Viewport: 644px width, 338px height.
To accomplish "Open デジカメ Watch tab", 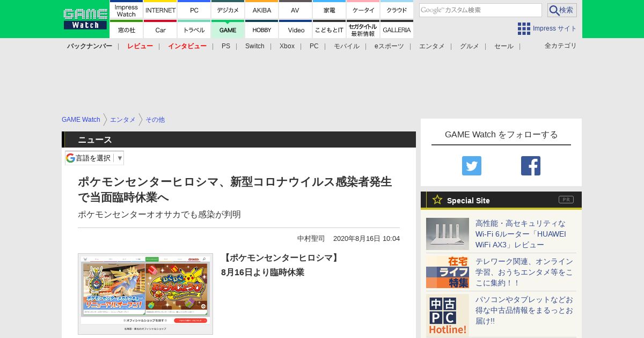I will click(228, 10).
